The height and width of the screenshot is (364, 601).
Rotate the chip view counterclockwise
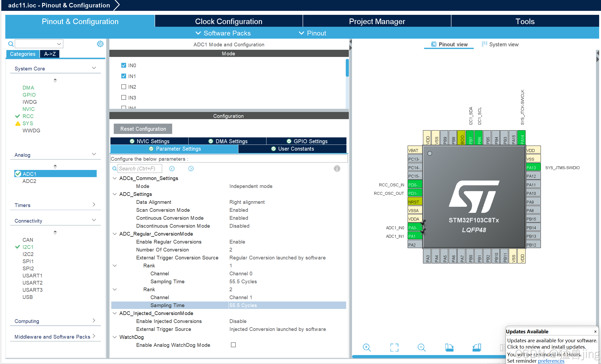point(477,347)
